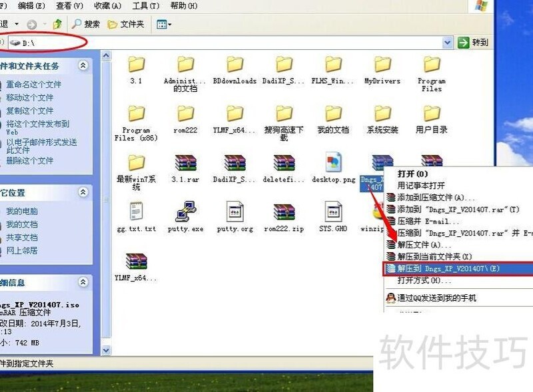533x392 pixels.
Task: Collapse the other places panel
Action: (x=83, y=192)
